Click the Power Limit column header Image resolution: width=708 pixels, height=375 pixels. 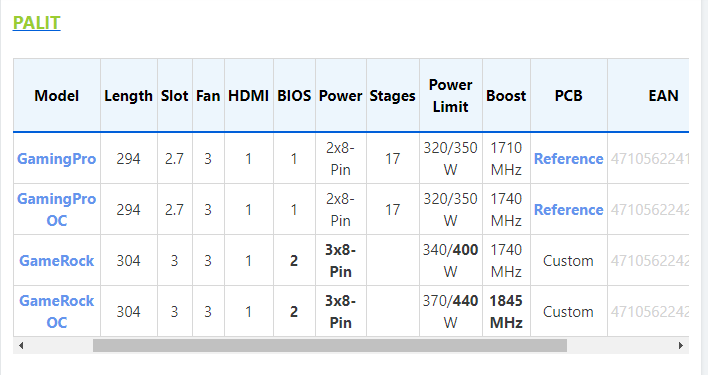451,96
